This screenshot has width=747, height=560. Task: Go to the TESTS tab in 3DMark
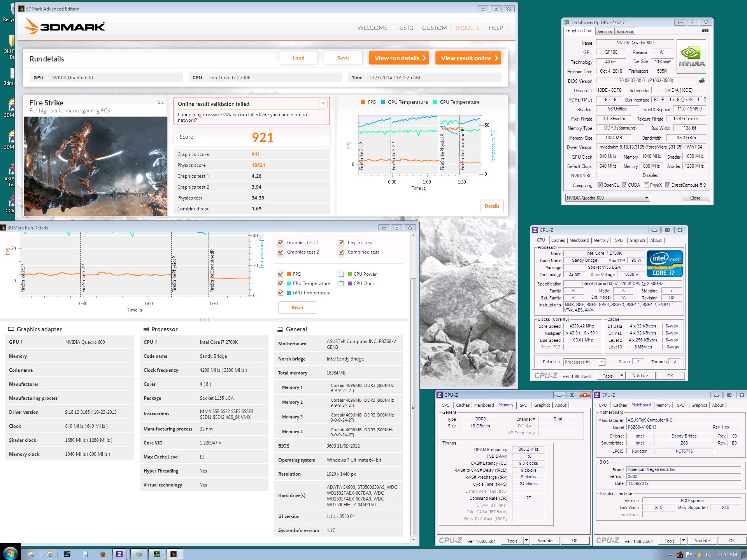[x=405, y=28]
